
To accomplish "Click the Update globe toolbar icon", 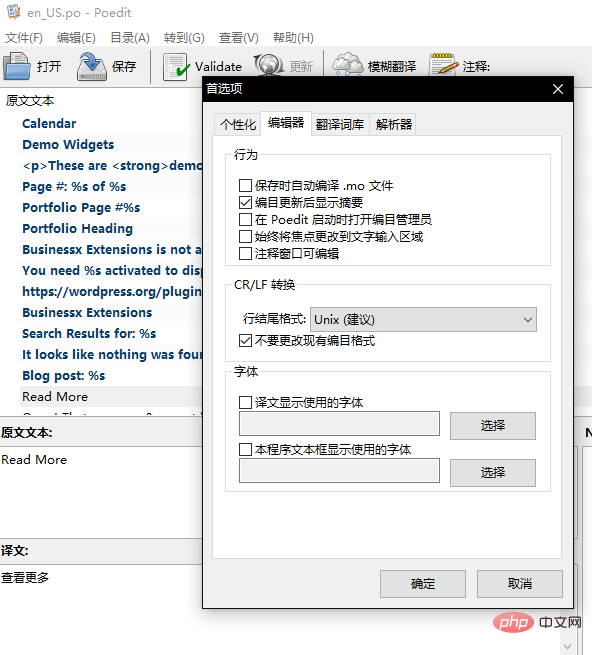I will pyautogui.click(x=269, y=65).
